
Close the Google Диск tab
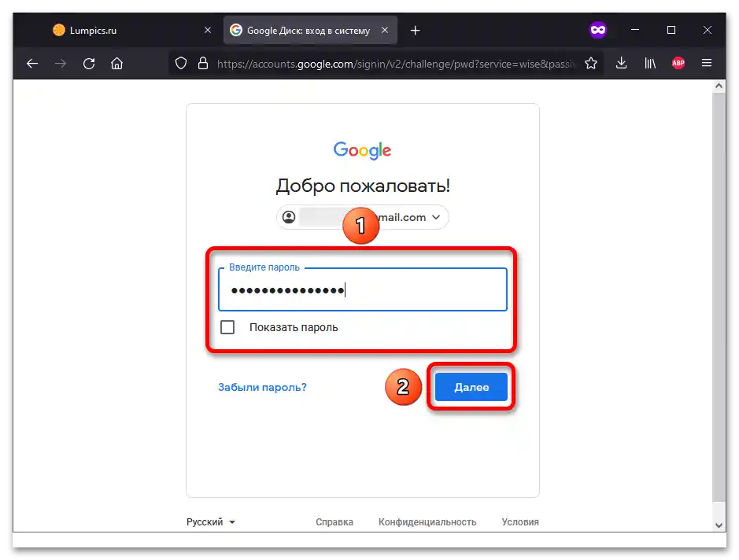[x=385, y=30]
